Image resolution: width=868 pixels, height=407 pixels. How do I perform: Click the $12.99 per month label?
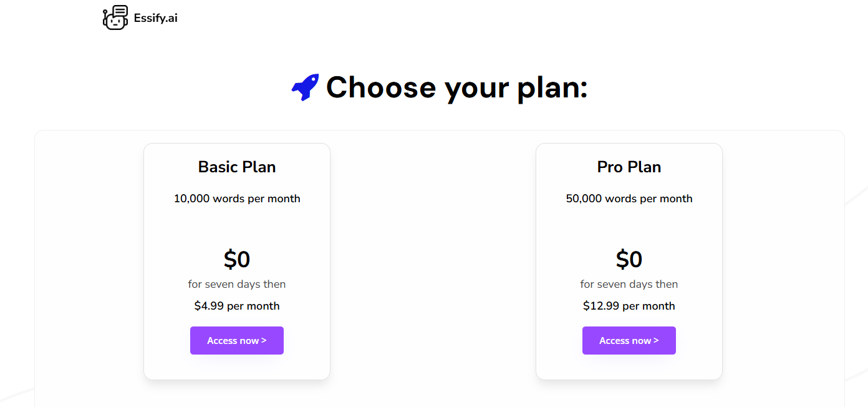click(x=629, y=306)
